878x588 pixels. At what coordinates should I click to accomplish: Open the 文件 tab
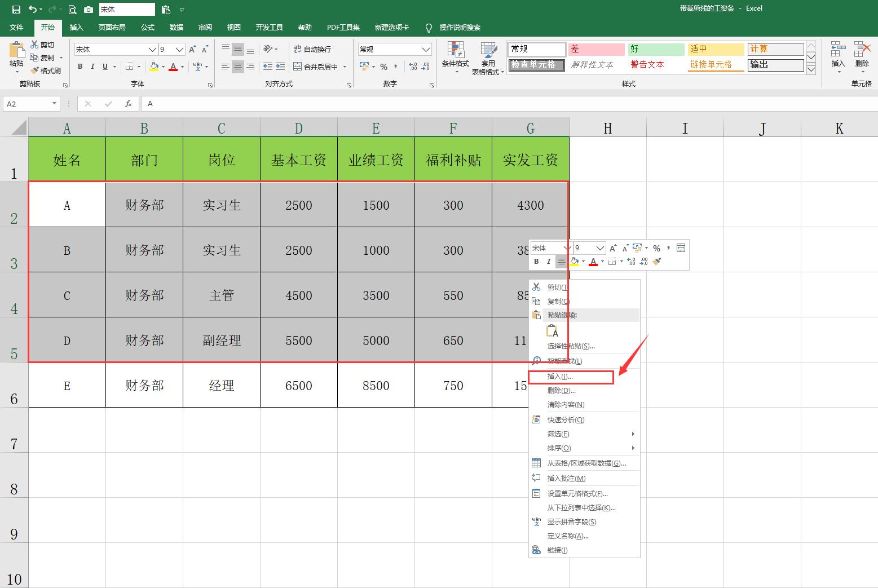[16, 27]
